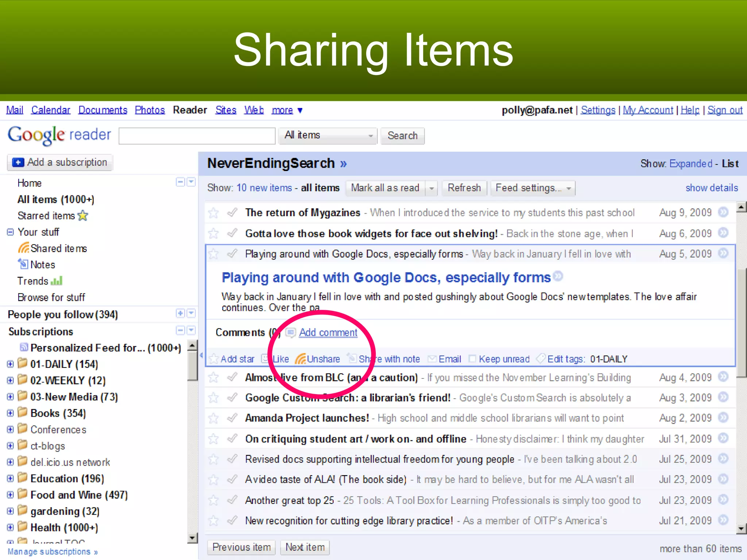The image size is (747, 560).
Task: Click Shared items feed icon in sidebar
Action: click(24, 248)
